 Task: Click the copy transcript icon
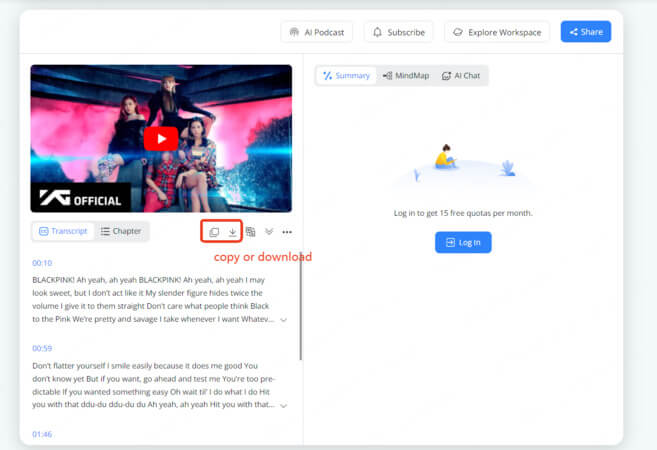pyautogui.click(x=214, y=232)
